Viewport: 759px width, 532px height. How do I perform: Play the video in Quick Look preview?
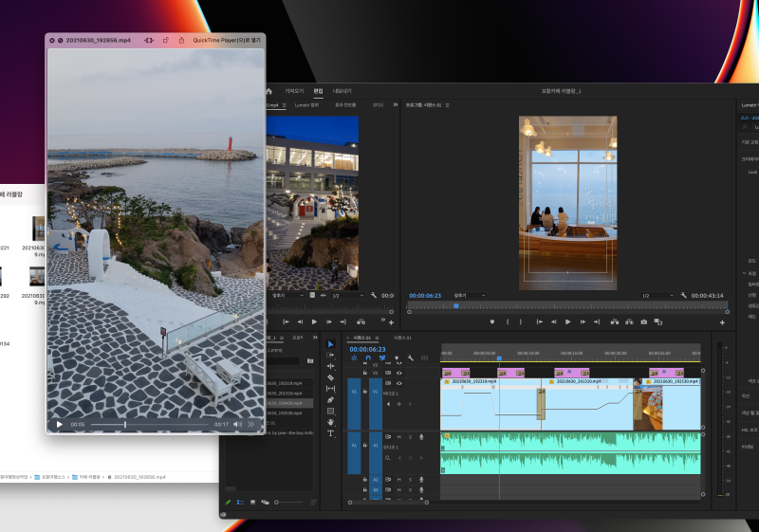(59, 424)
